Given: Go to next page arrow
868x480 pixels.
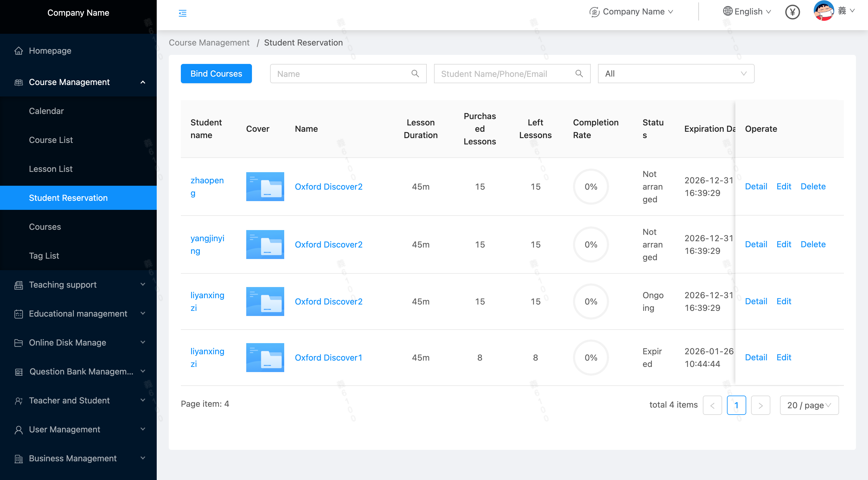Looking at the screenshot, I should 760,405.
